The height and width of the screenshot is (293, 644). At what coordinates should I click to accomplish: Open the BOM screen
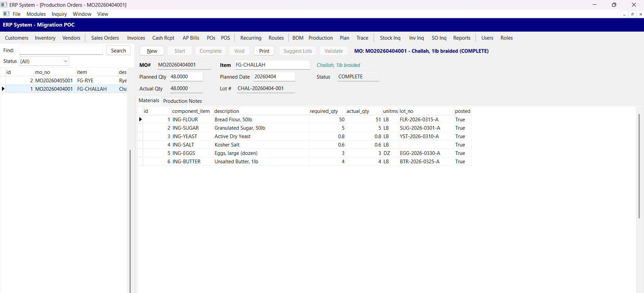[x=298, y=38]
